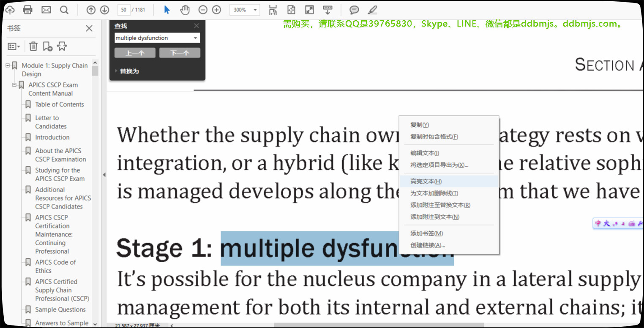Zoom in with the plus icon

point(216,10)
